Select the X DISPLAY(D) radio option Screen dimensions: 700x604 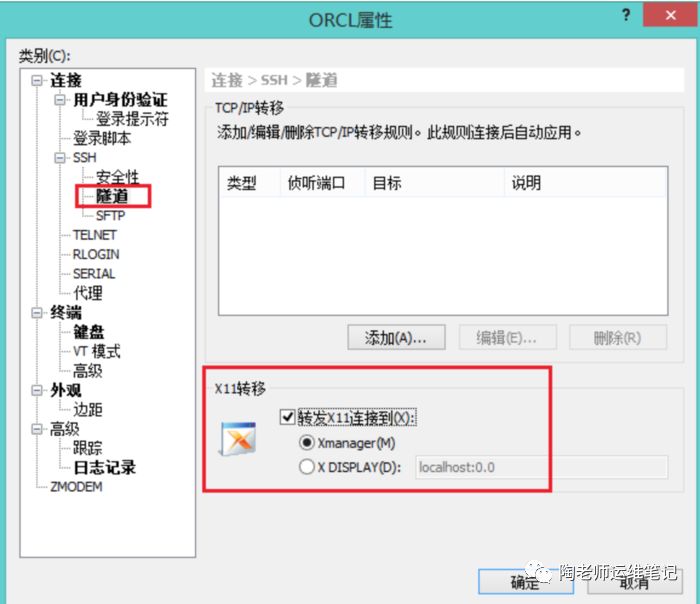click(x=307, y=467)
